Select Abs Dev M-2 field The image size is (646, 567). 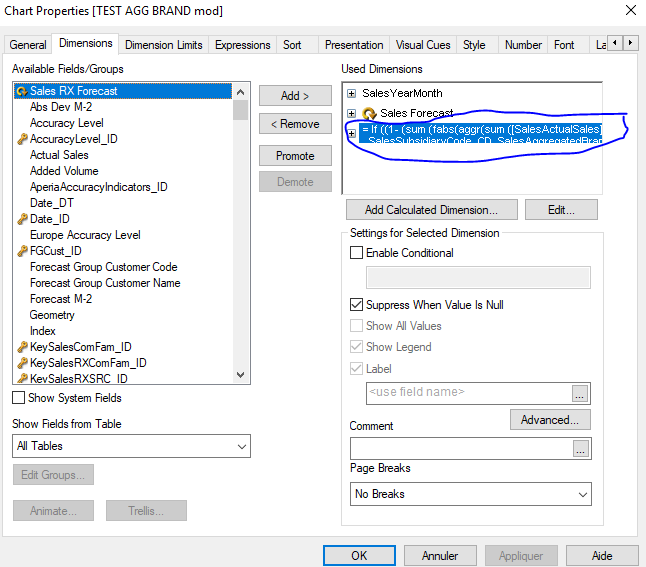pyautogui.click(x=61, y=107)
